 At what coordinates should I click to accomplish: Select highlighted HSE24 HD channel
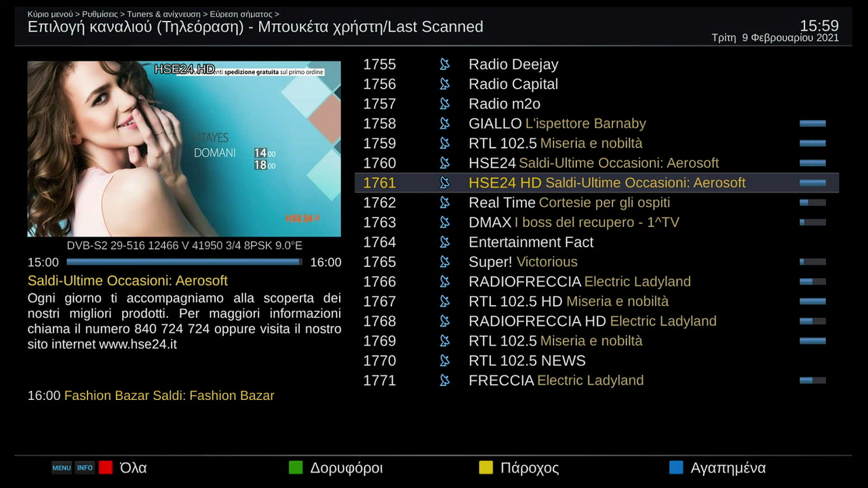pyautogui.click(x=597, y=182)
